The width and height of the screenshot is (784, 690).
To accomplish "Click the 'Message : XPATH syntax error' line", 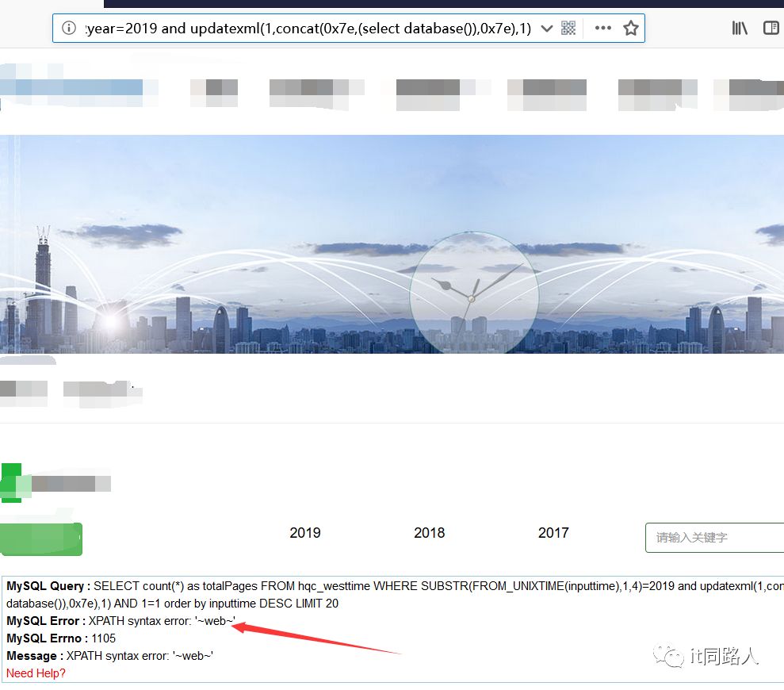I will tap(109, 656).
